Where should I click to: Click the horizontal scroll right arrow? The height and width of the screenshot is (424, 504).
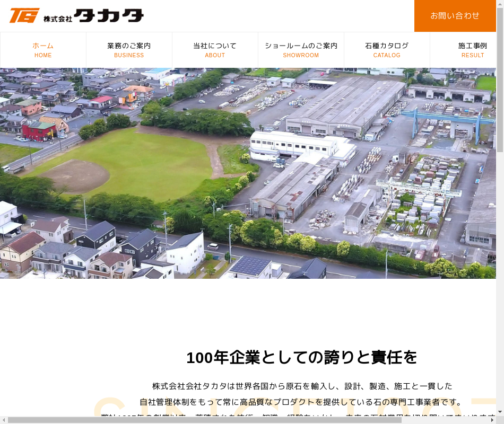click(x=492, y=420)
